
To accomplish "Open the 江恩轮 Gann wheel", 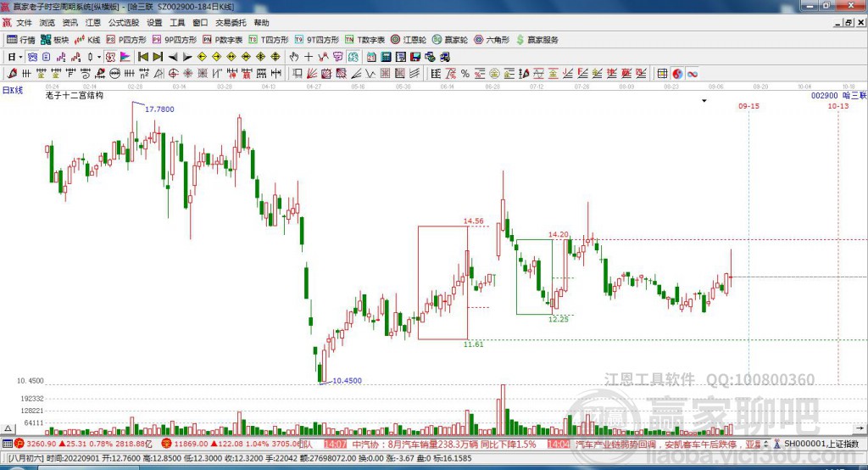I will coord(409,40).
